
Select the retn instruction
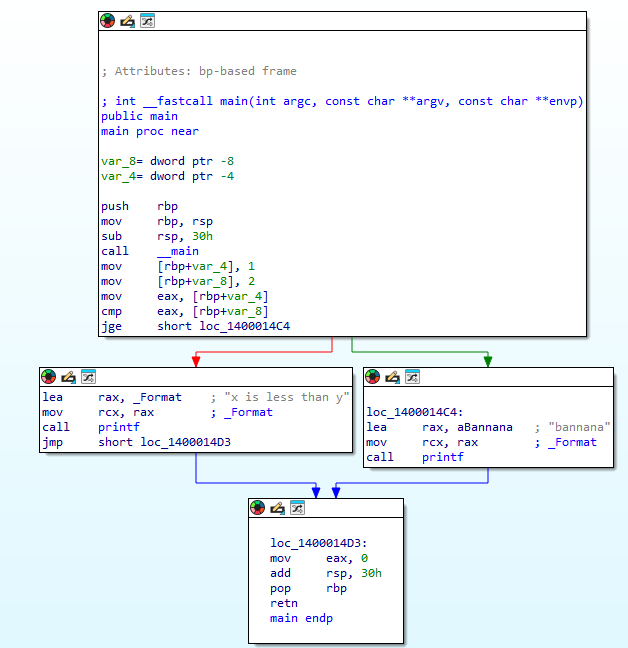point(284,603)
